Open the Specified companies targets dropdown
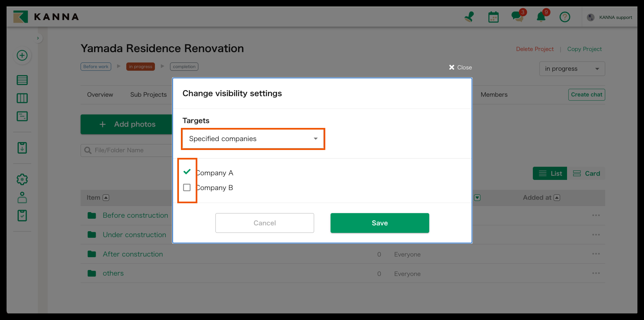The width and height of the screenshot is (644, 320). pyautogui.click(x=253, y=139)
